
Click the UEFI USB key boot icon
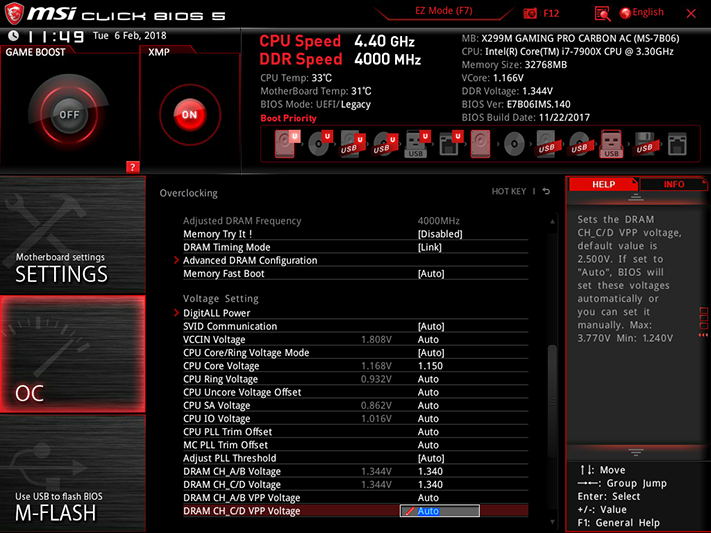417,144
